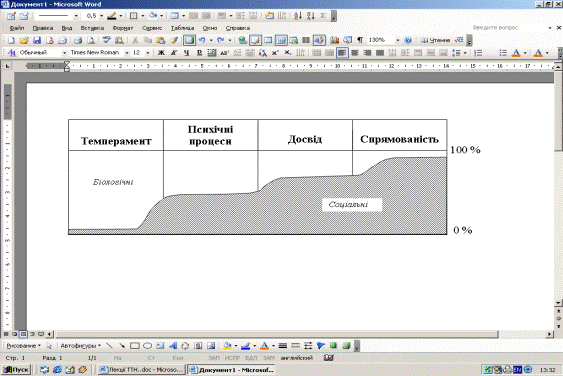Click the Пуск start button
The width and height of the screenshot is (563, 376).
[x=16, y=370]
